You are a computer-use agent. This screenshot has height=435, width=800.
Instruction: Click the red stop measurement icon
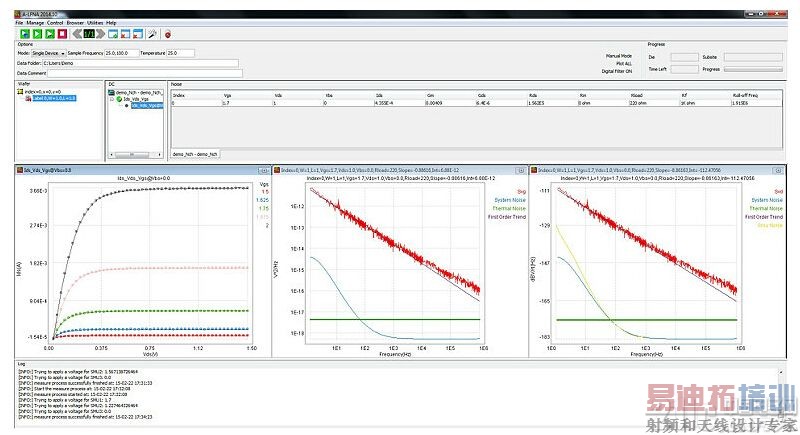click(x=62, y=34)
